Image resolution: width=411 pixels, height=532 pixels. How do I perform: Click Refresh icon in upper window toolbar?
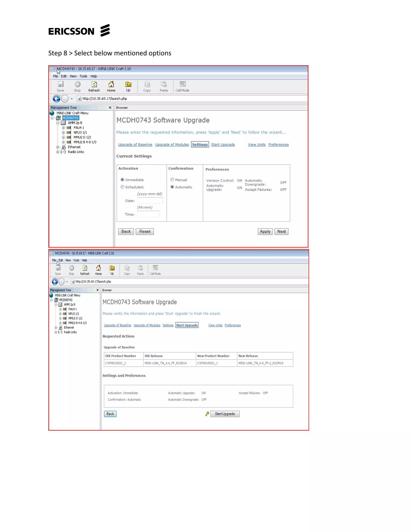coord(94,84)
